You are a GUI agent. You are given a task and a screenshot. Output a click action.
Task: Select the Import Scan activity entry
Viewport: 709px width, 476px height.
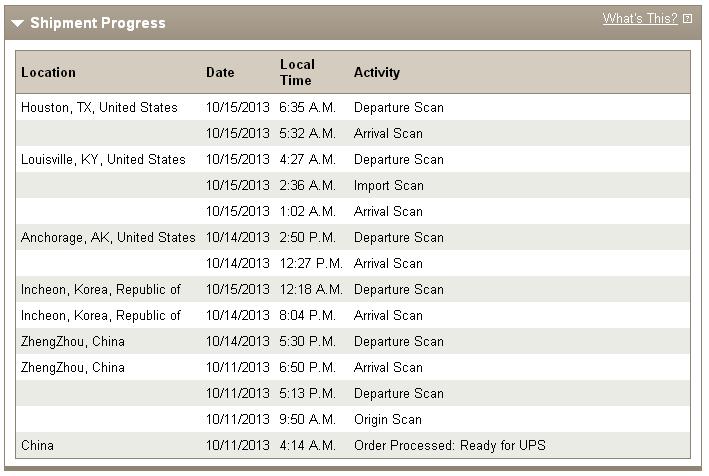[x=388, y=186]
